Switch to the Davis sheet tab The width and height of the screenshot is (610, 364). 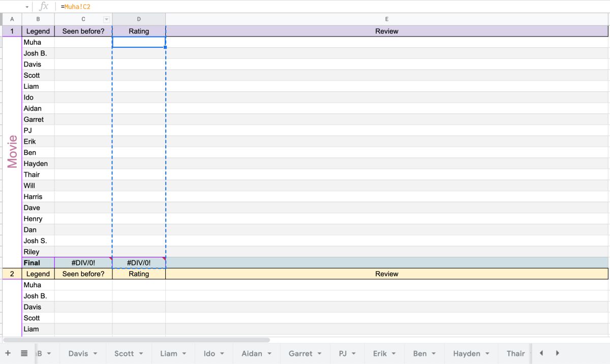(78, 353)
